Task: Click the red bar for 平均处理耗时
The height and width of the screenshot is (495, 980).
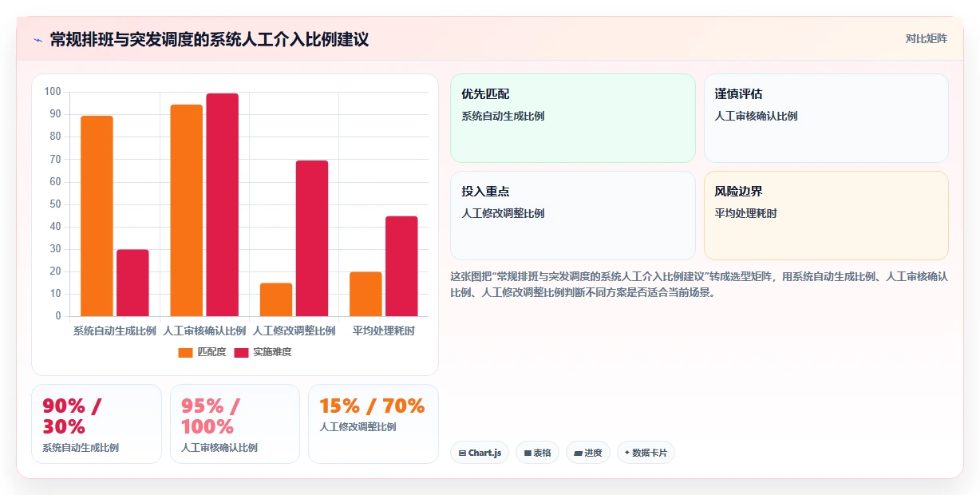Action: pos(401,267)
